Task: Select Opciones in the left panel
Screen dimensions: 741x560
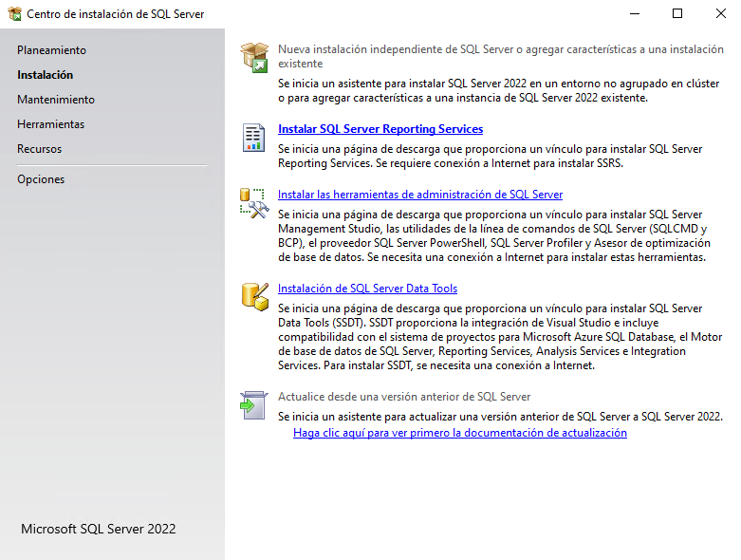Action: tap(41, 179)
